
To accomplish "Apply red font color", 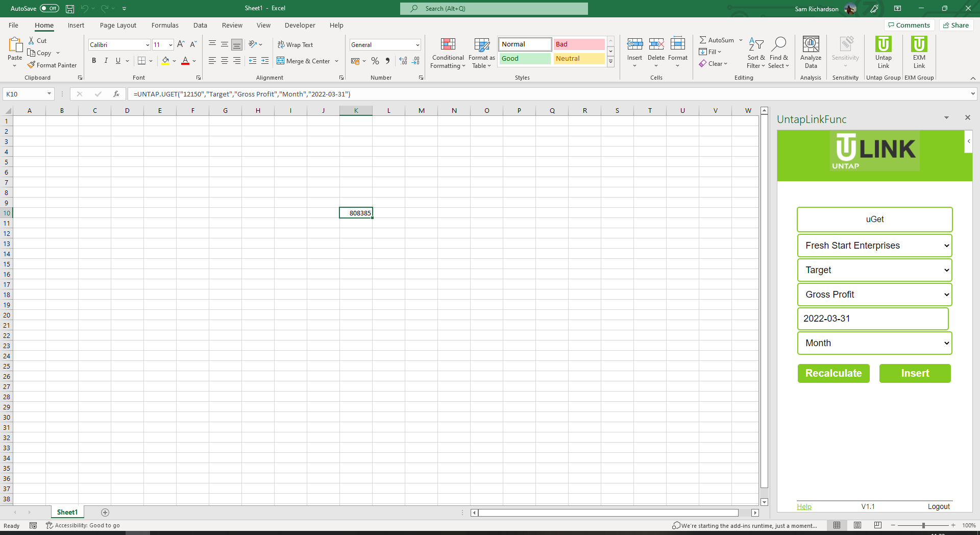I will tap(185, 61).
